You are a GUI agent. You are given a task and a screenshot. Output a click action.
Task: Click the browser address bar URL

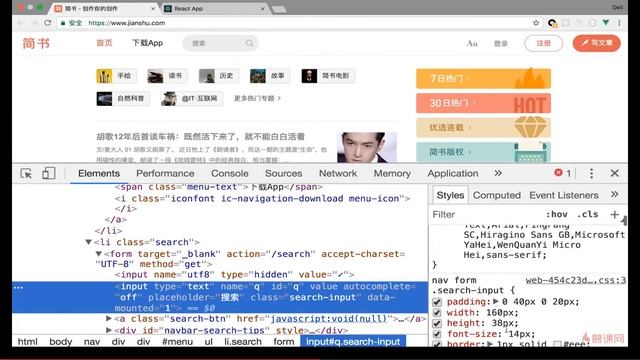[x=127, y=23]
